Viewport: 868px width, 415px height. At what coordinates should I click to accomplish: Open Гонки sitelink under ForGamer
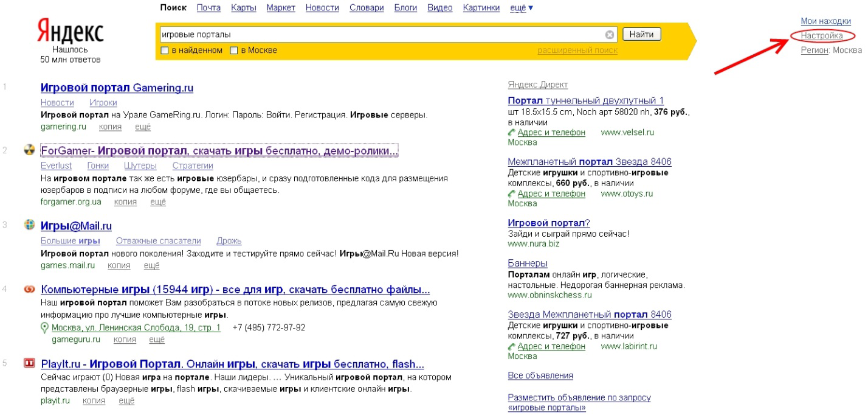(98, 166)
